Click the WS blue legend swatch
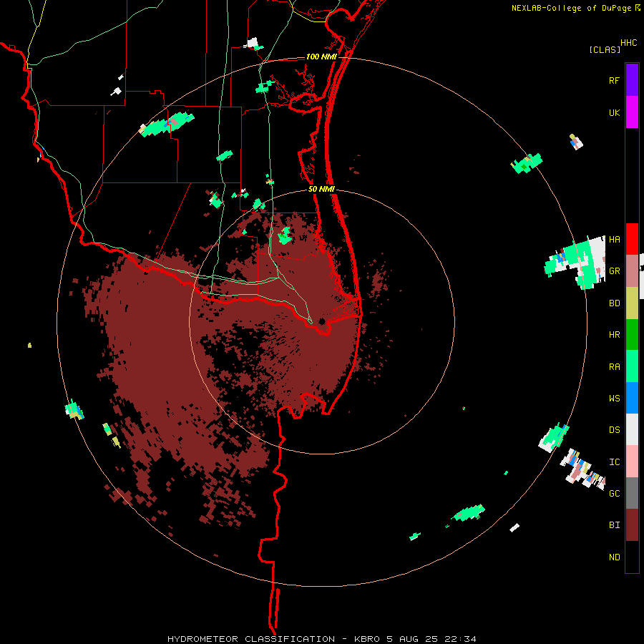Image resolution: width=644 pixels, height=644 pixels. tap(632, 398)
